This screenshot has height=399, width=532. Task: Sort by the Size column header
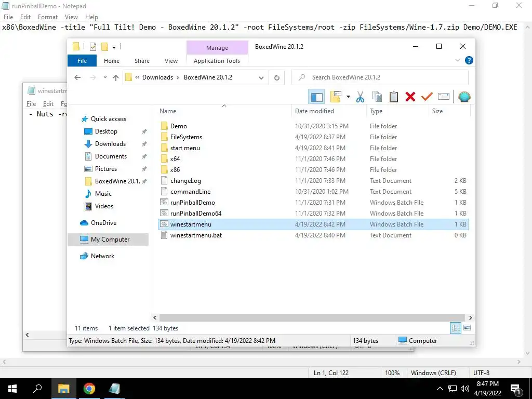449,111
